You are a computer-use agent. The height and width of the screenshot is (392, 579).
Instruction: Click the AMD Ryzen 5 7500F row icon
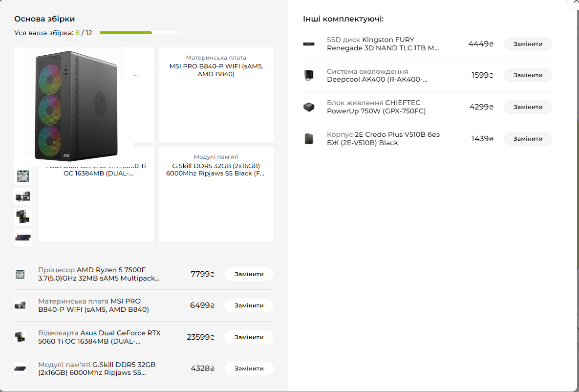(20, 274)
